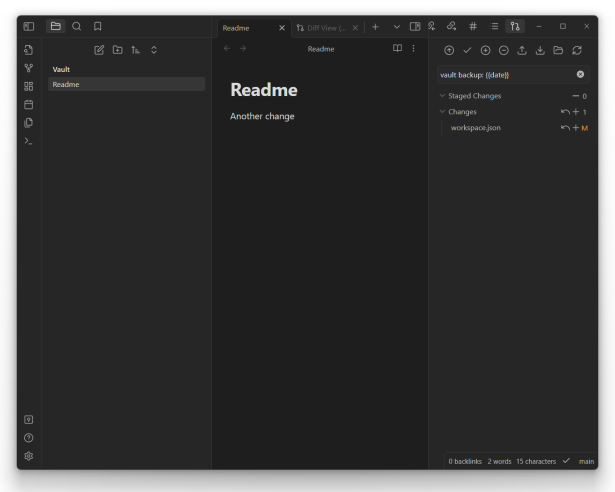Screen dimensions: 615x492
Task: Add a new tab with plus
Action: [x=375, y=27]
